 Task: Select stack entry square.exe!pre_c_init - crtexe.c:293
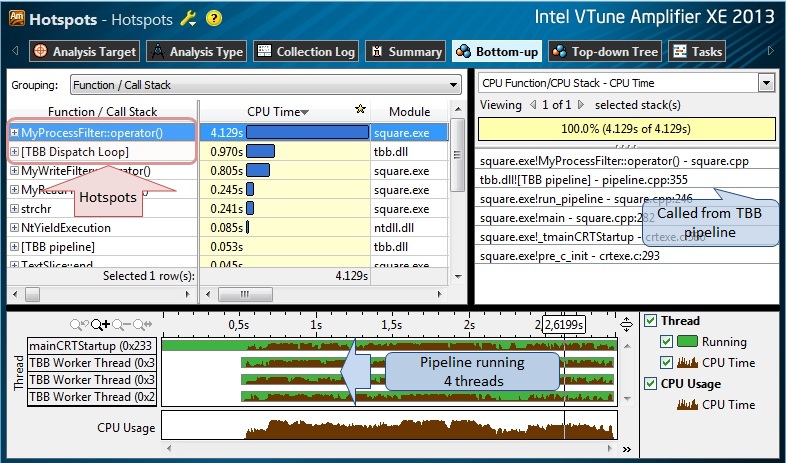(x=627, y=256)
